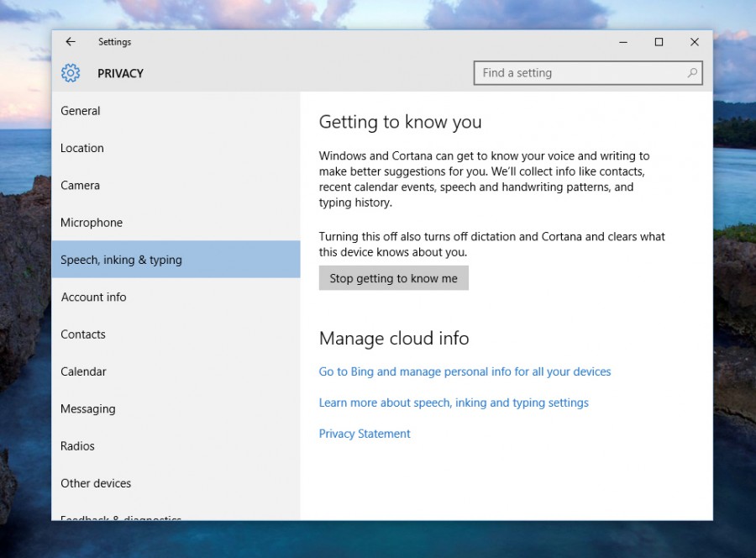Select Contacts in the sidebar
756x558 pixels.
[x=82, y=334]
